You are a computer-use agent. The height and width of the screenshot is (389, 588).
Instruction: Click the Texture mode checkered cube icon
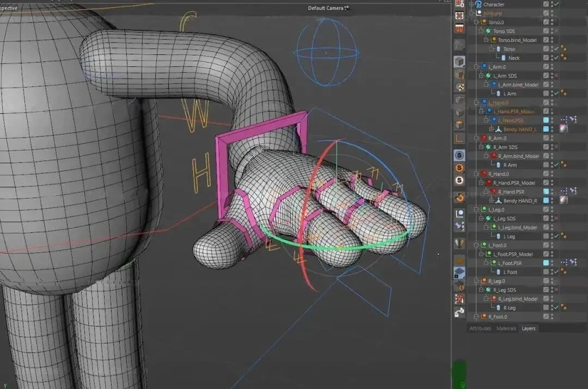(x=460, y=87)
